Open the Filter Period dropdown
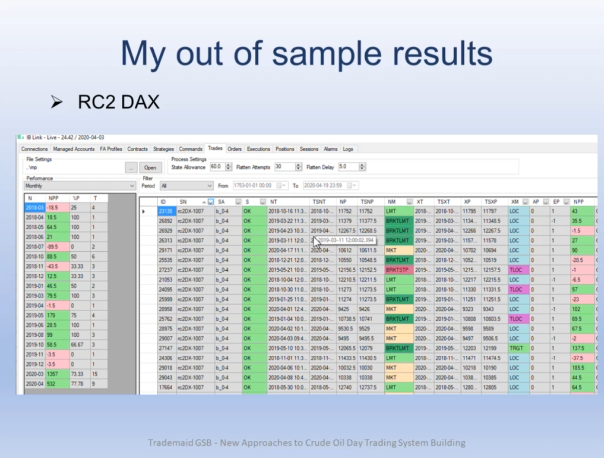This screenshot has width=604, height=458. 205,186
